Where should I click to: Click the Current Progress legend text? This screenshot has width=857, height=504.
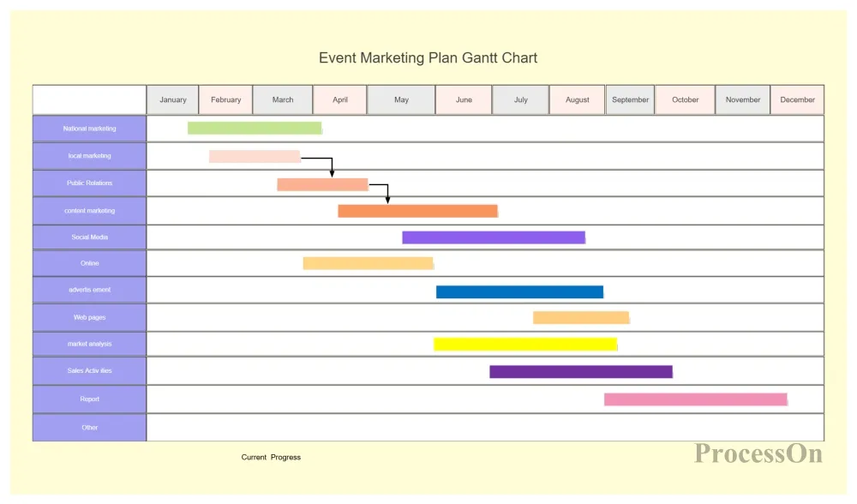[271, 458]
